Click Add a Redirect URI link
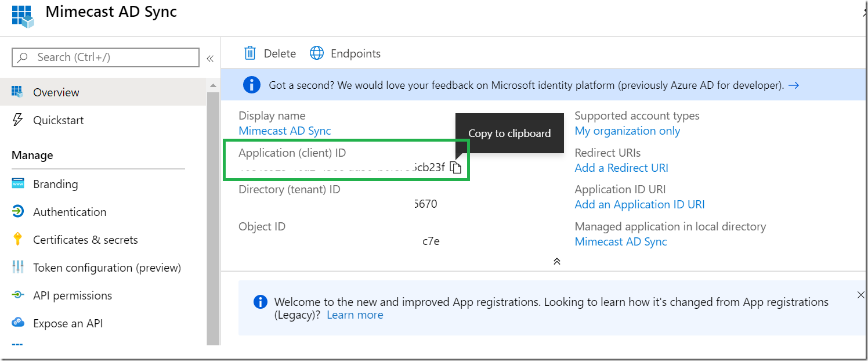The image size is (868, 361). (621, 168)
